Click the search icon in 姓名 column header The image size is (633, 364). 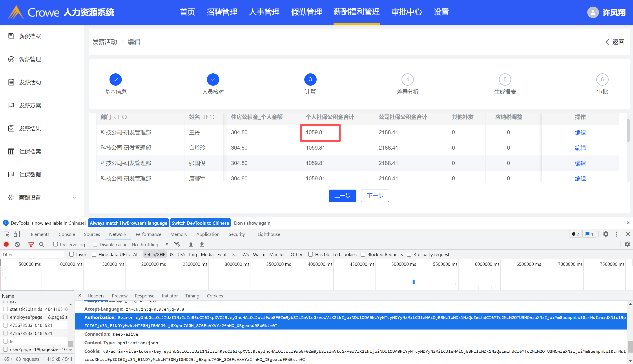(212, 117)
